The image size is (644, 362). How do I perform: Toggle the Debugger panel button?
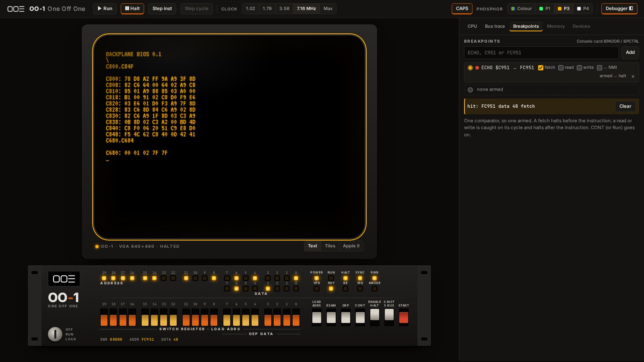pos(619,8)
